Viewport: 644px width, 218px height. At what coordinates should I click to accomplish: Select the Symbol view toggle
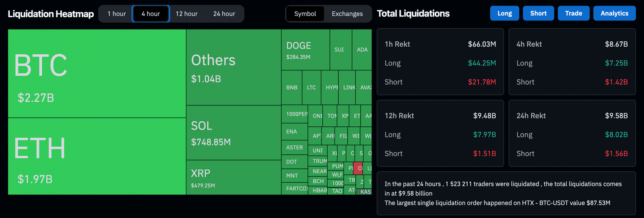[305, 14]
